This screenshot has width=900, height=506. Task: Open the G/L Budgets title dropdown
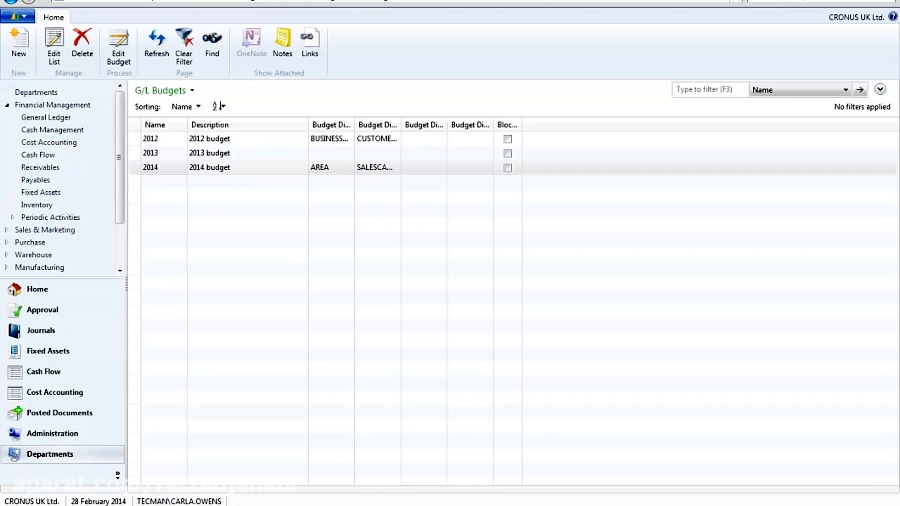(x=192, y=91)
